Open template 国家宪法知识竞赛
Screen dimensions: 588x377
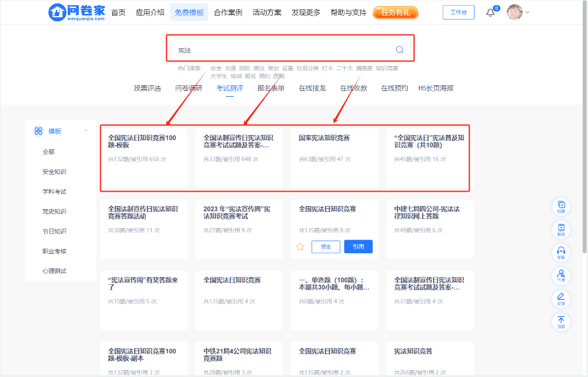pos(335,158)
